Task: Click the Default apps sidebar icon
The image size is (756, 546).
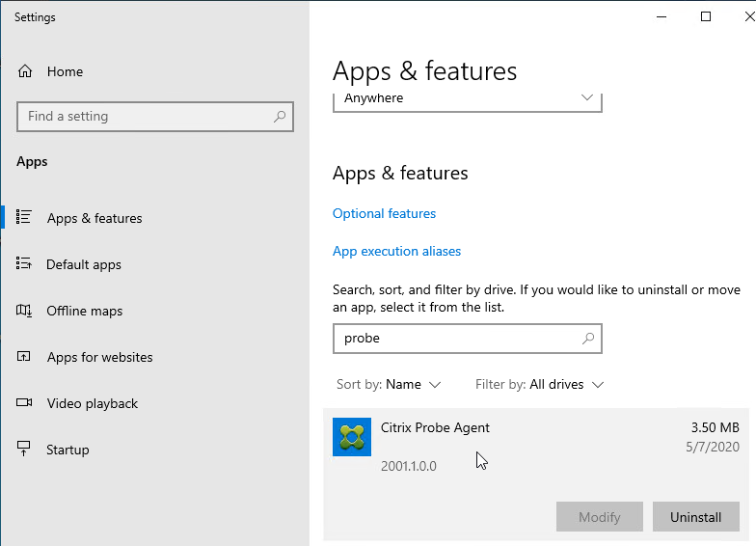Action: tap(23, 263)
